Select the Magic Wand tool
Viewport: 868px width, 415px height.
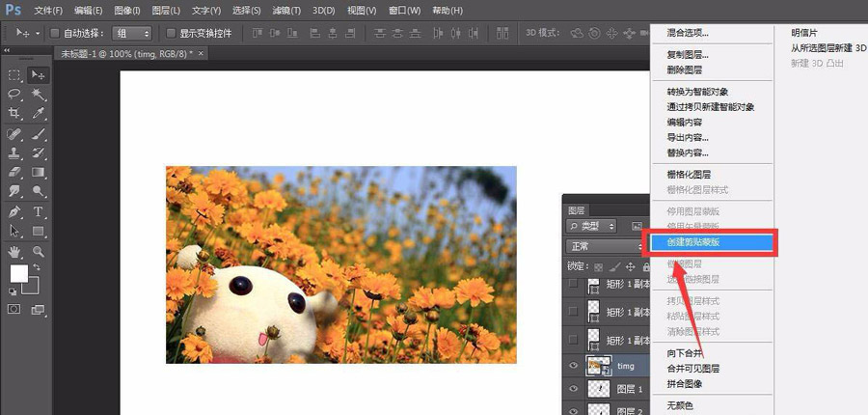[x=38, y=95]
